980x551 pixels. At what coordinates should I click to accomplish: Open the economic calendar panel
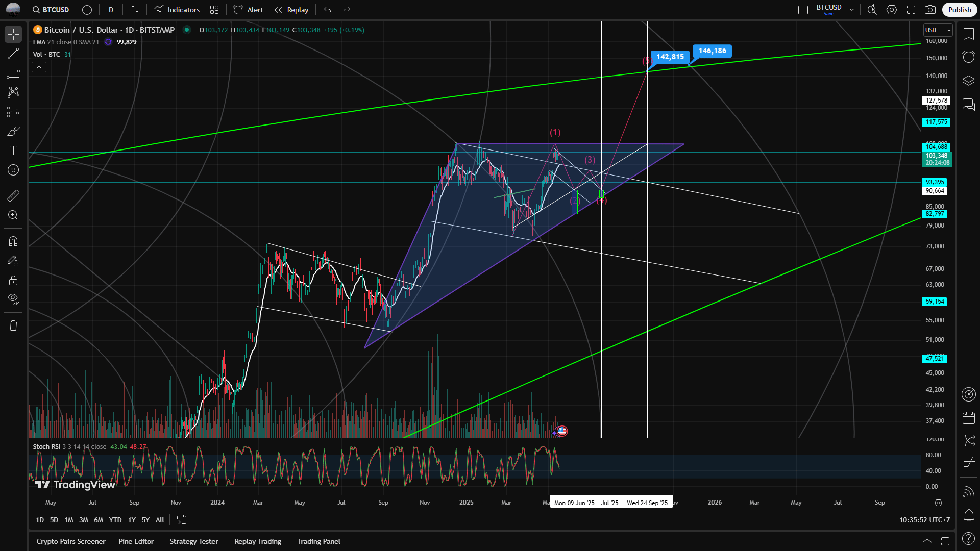pyautogui.click(x=969, y=418)
